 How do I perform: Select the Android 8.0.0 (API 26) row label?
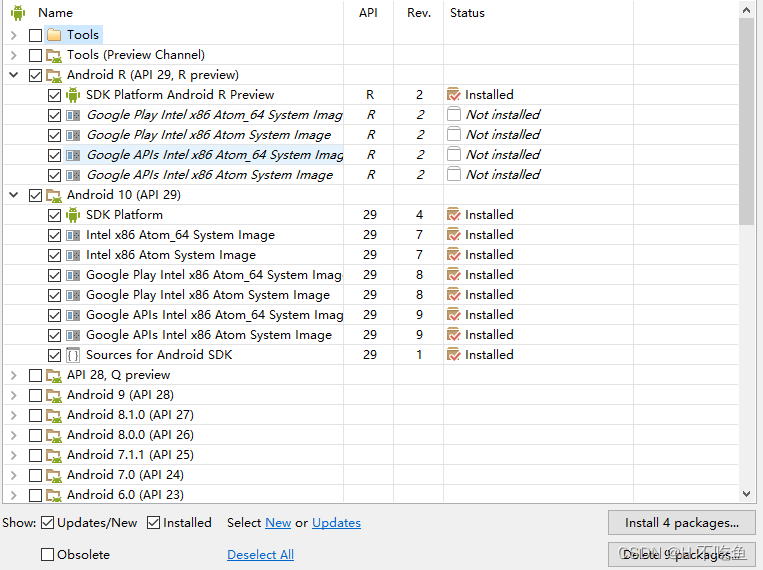click(x=130, y=435)
